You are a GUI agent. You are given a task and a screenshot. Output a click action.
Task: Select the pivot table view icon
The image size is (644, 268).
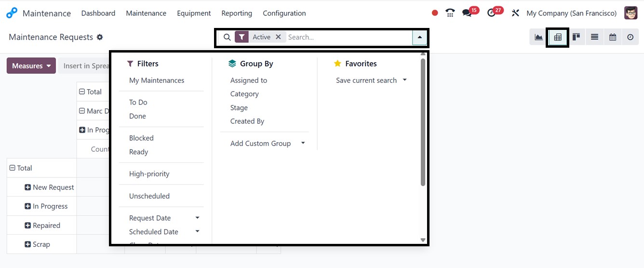(x=558, y=37)
